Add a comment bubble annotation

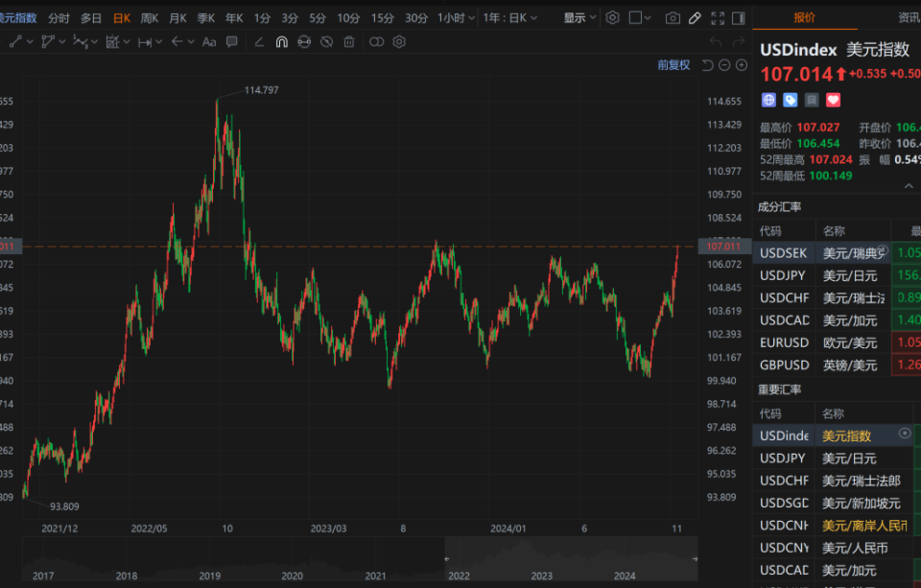point(232,41)
